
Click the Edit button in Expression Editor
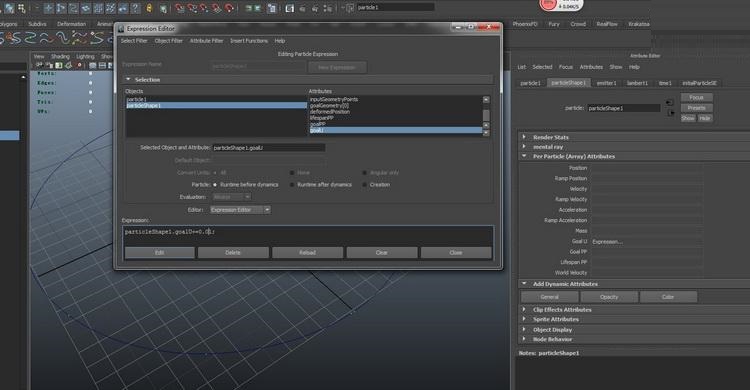(159, 253)
